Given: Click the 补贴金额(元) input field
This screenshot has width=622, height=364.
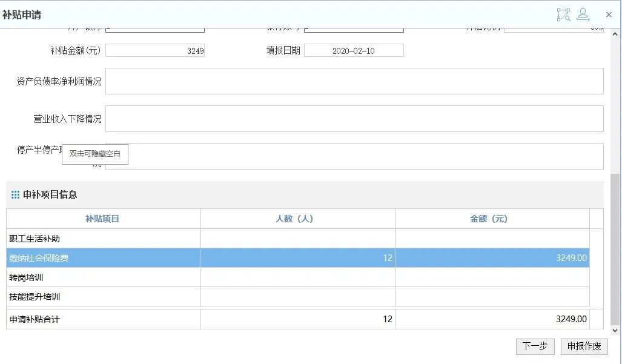Looking at the screenshot, I should [155, 51].
